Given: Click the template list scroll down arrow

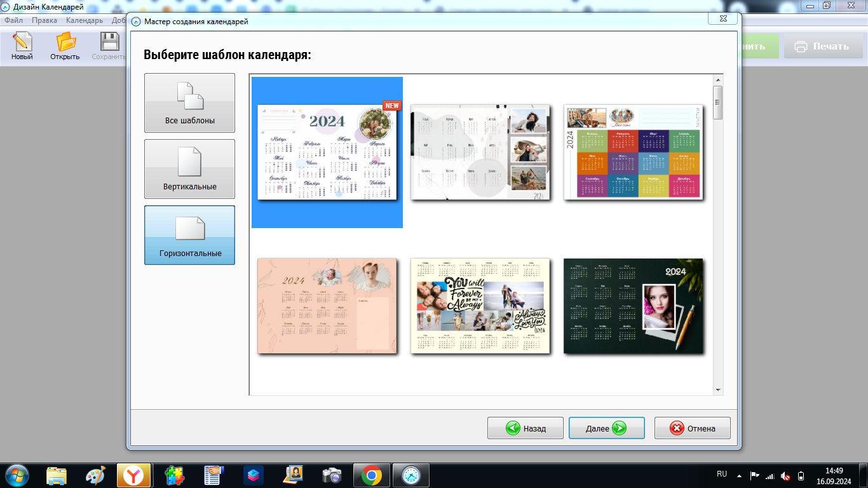Looking at the screenshot, I should [x=718, y=390].
